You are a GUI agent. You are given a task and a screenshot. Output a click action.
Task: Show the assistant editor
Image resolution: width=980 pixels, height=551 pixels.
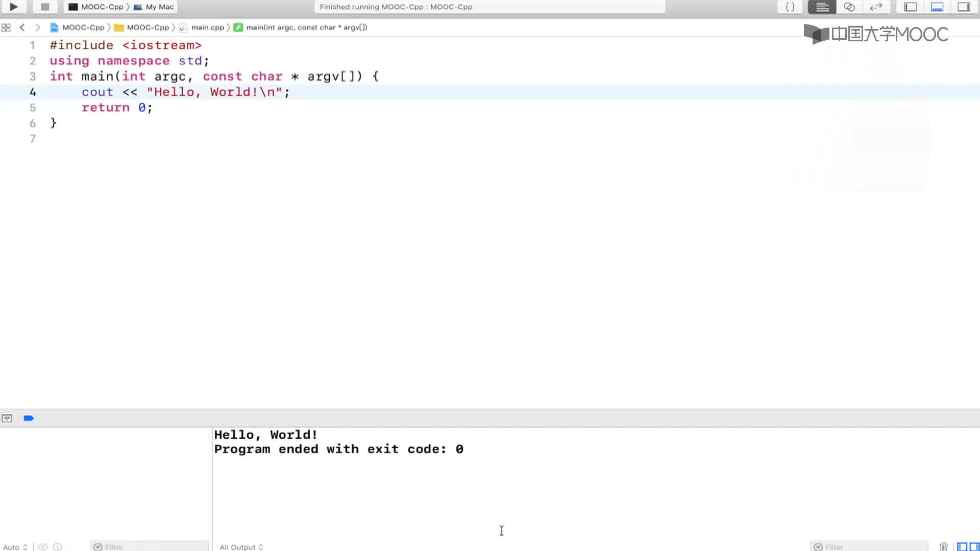(849, 7)
